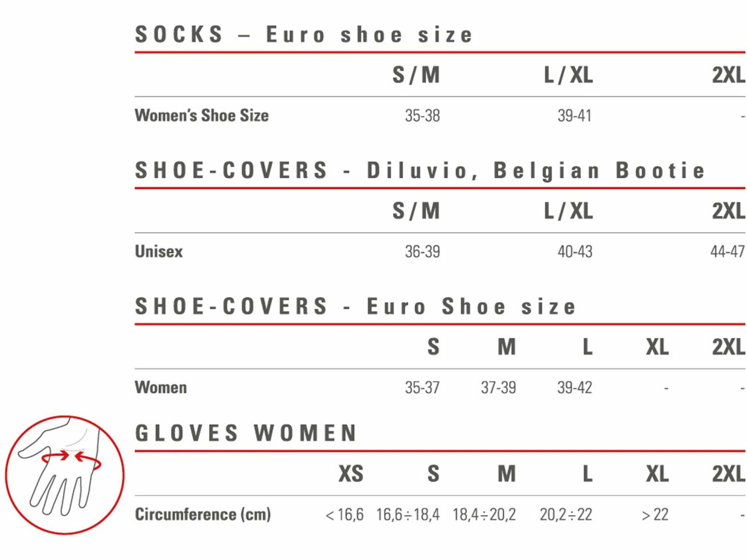Viewport: 747px width, 560px height.
Task: Click the XS column header in gloves table
Action: (351, 474)
